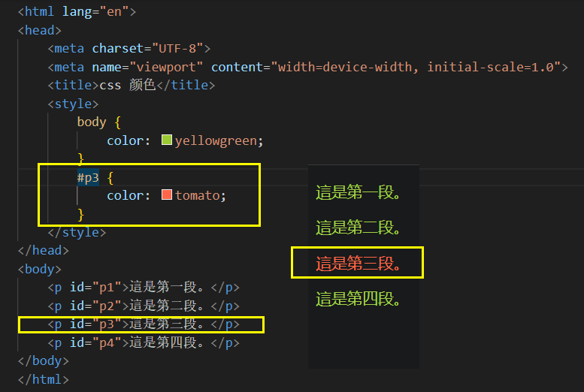The height and width of the screenshot is (392, 584).
Task: Click the code line with id="p1"
Action: pyautogui.click(x=143, y=288)
